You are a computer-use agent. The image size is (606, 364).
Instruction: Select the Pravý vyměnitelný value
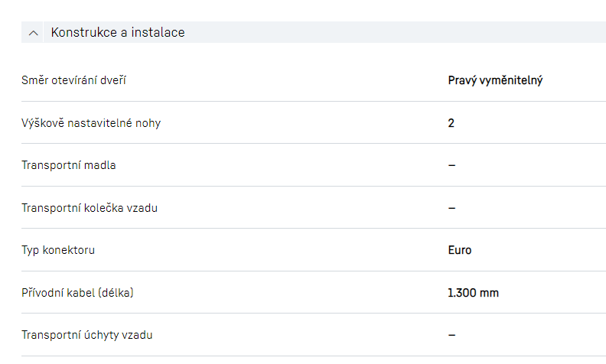495,80
